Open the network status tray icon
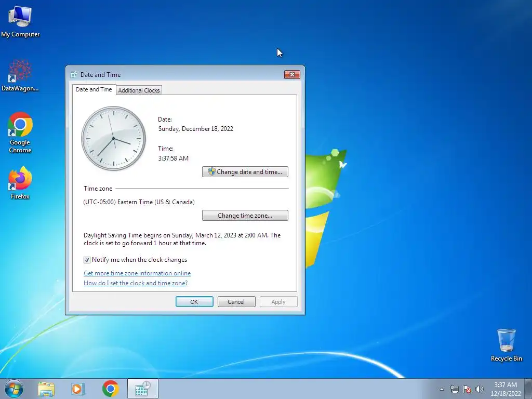The height and width of the screenshot is (399, 532). tap(454, 389)
